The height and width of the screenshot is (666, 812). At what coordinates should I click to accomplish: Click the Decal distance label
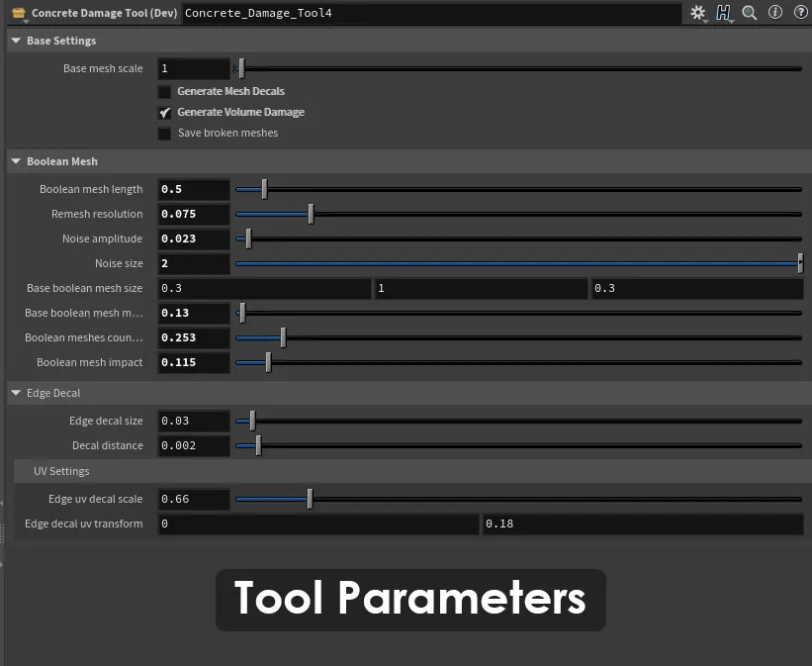[108, 445]
